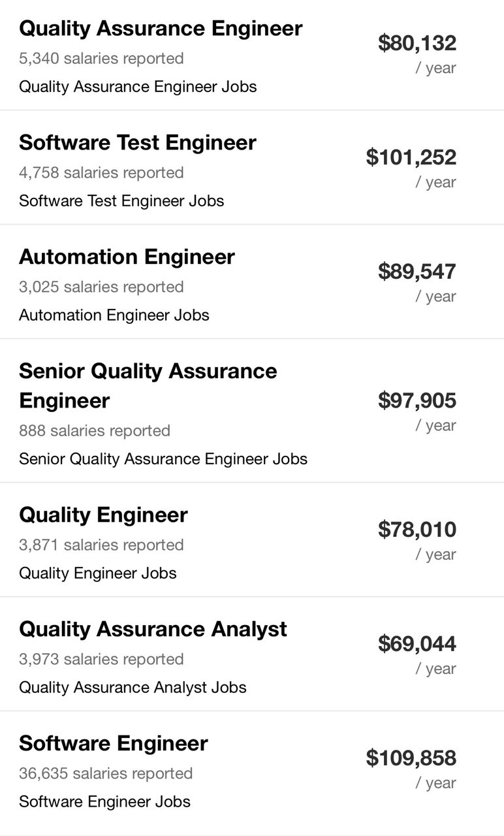Select the Quality Assurance Analyst title
The height and width of the screenshot is (836, 504).
(x=153, y=630)
